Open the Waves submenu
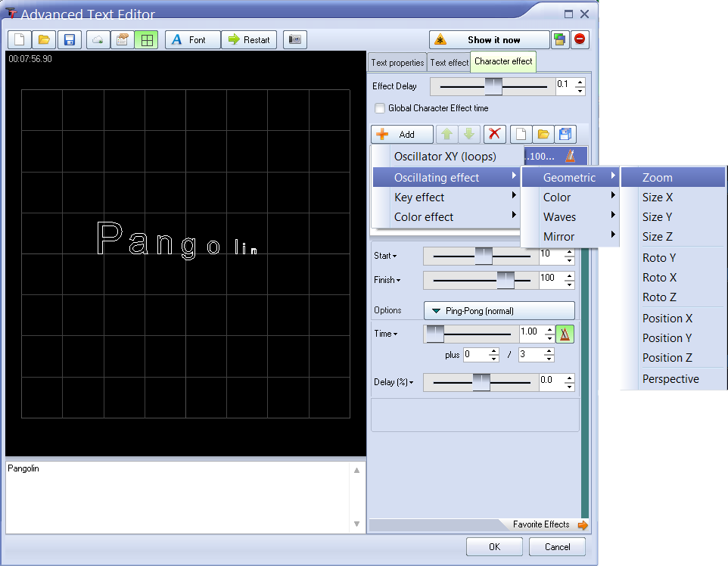The image size is (728, 566). (x=570, y=217)
